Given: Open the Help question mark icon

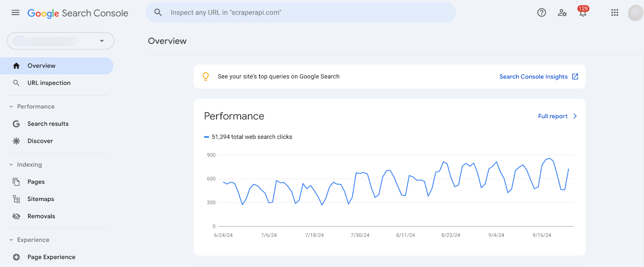Looking at the screenshot, I should tap(542, 12).
